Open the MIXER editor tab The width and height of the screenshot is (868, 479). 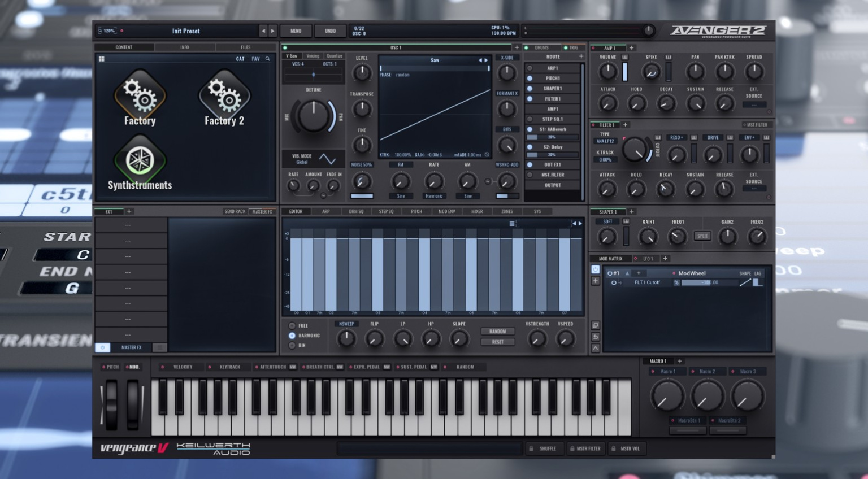pyautogui.click(x=477, y=211)
